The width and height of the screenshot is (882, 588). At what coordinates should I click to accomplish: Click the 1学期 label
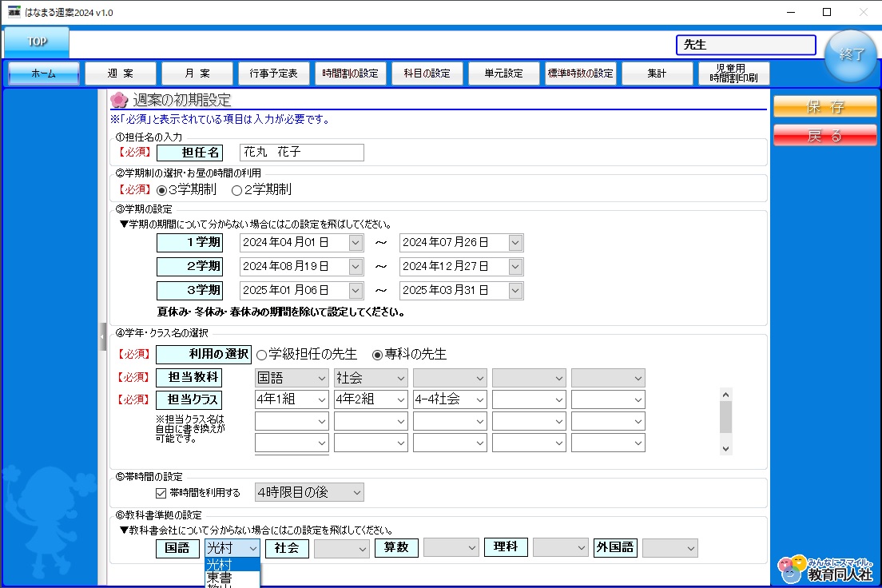[189, 243]
